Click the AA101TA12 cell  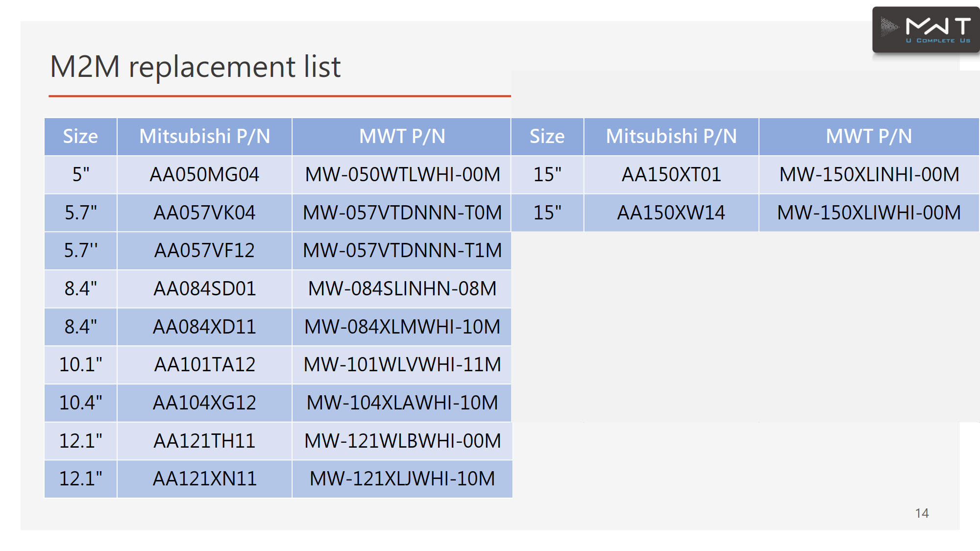[x=204, y=364]
